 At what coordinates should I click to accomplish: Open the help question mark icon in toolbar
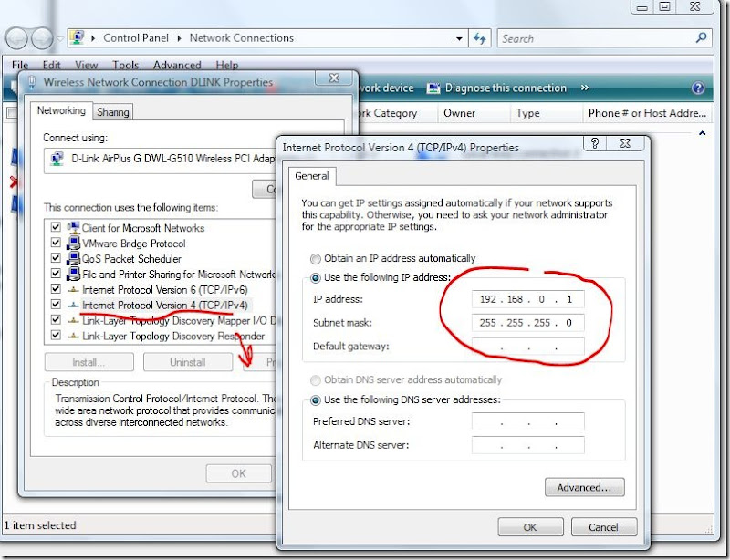click(698, 88)
